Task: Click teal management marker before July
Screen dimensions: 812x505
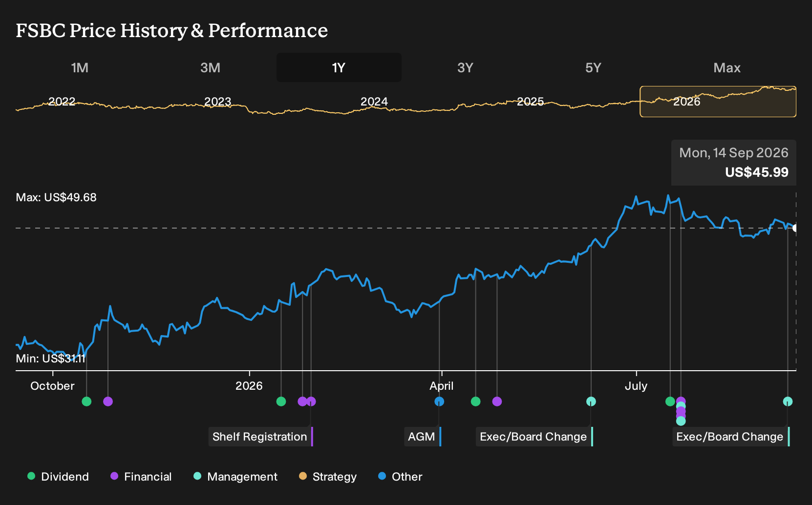Action: coord(591,401)
